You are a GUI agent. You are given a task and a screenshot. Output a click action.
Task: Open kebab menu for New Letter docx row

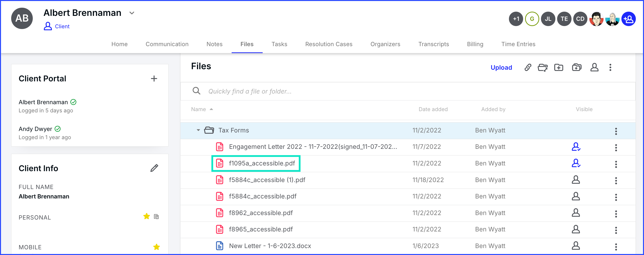[616, 247]
